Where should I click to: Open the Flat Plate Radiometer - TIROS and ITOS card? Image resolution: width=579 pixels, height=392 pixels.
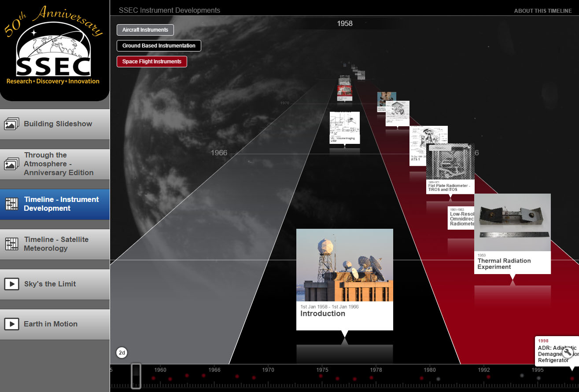coord(450,169)
